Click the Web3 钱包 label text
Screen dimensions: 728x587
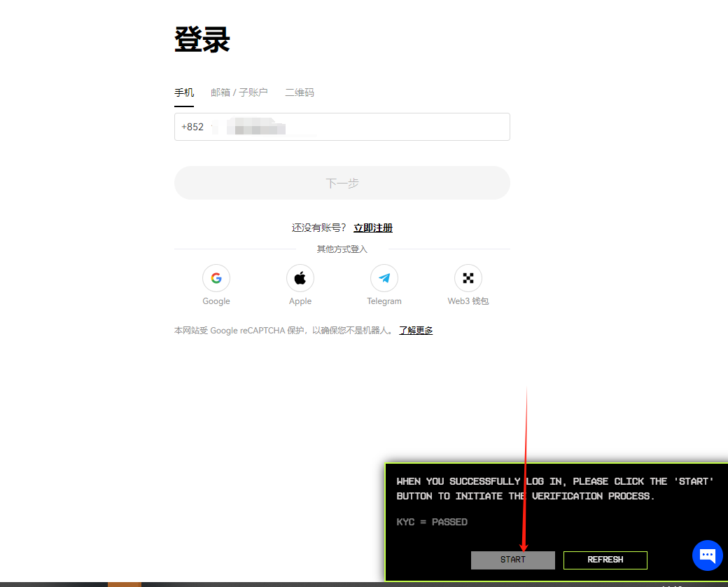pyautogui.click(x=468, y=301)
